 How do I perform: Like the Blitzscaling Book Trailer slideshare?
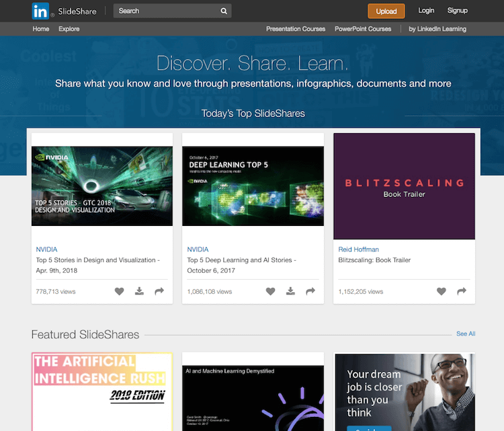442,291
